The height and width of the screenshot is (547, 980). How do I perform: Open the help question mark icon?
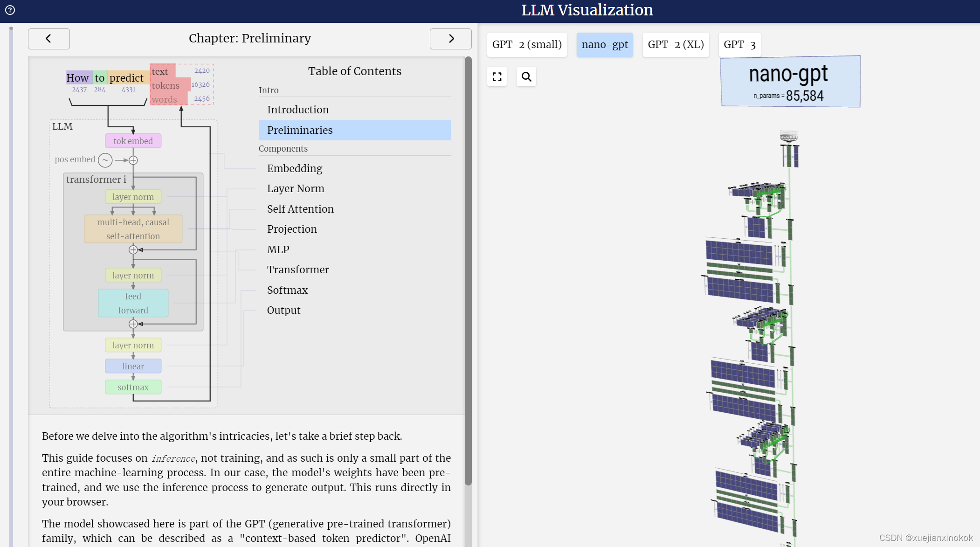10,10
